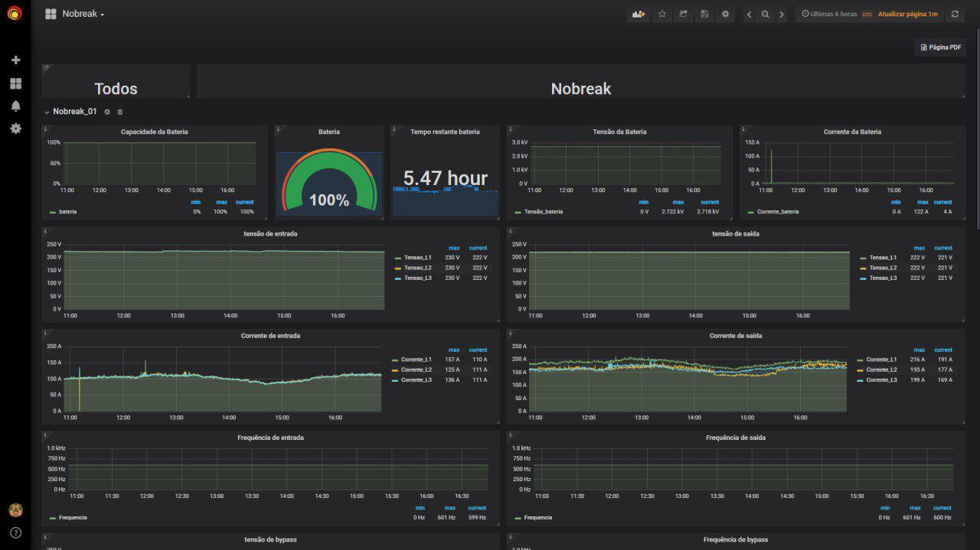Click the page vertical scrollbar

point(977,130)
